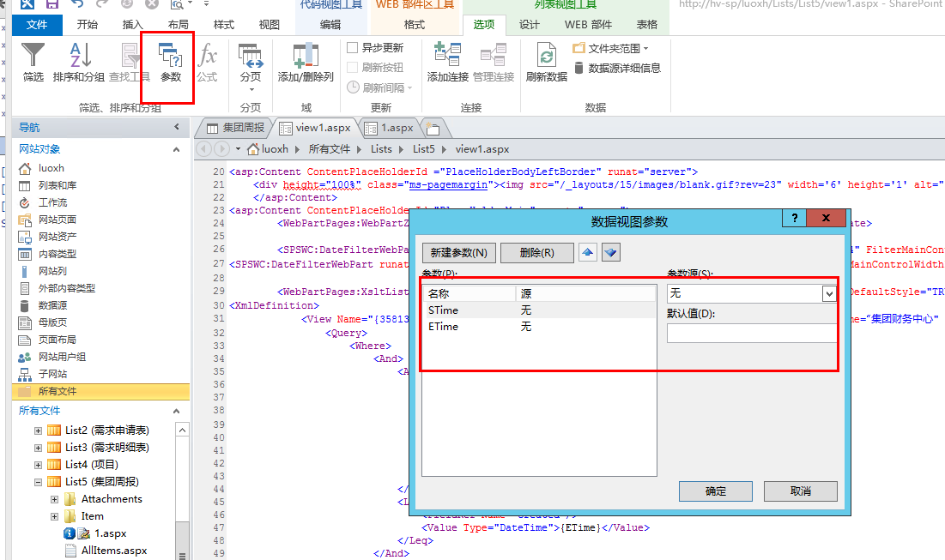Viewport: 945px width, 560px height.
Task: Switch to the 设计 ribbon tab
Action: pos(529,24)
